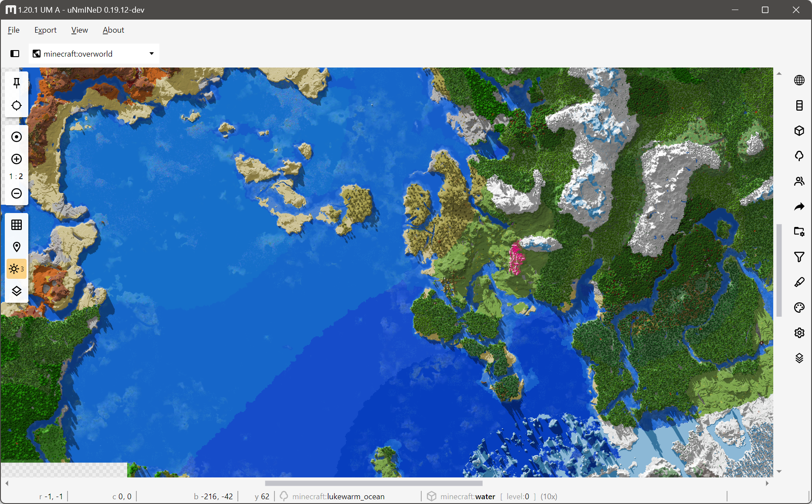Toggle the left panel visibility

[x=15, y=53]
